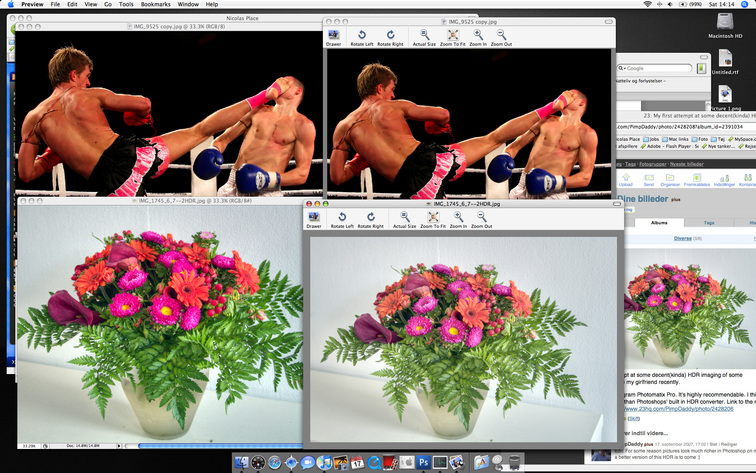Viewport: 756px width, 473px height.
Task: Click the Google search field in Safari
Action: (x=655, y=68)
